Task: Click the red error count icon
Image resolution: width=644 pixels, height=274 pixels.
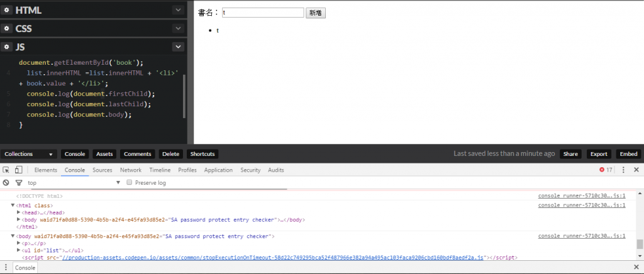Action: [x=602, y=170]
